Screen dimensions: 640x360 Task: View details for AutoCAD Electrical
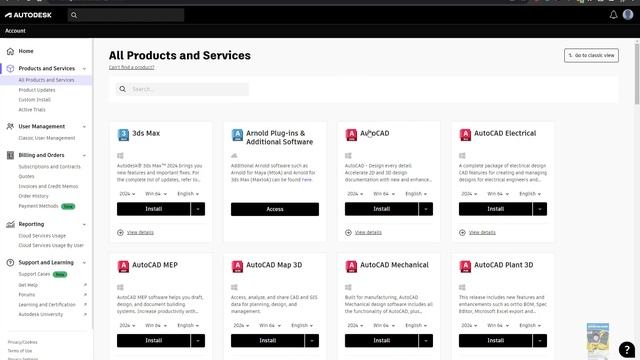(x=482, y=233)
